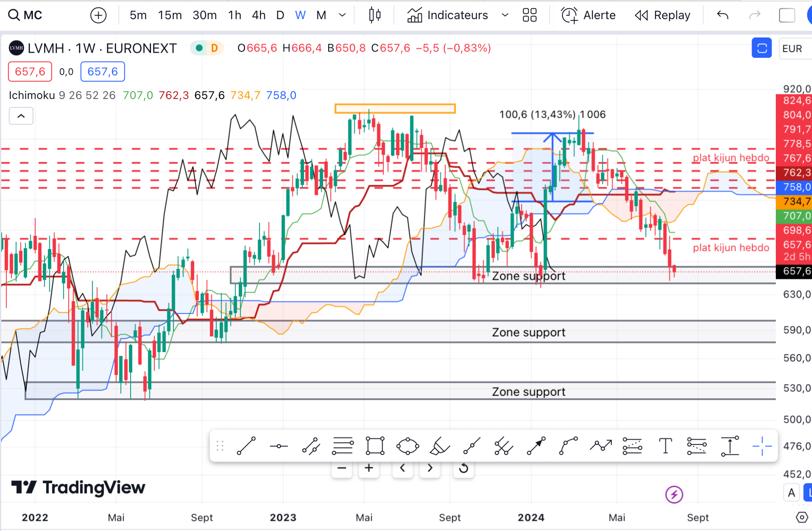Toggle the green market status dot

pos(199,48)
